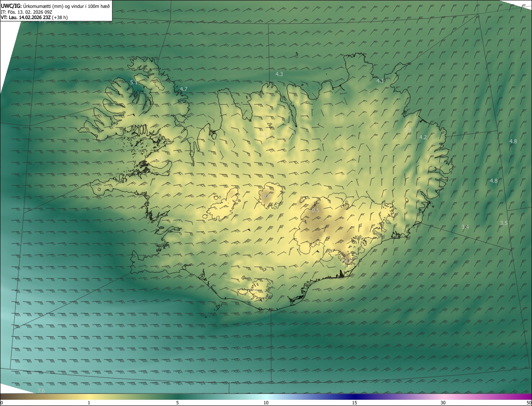Click the valid time 'VT: Lau. 14.02.2026 23Z (+38 h)'
Screen dimensions: 532x406
pos(34,17)
